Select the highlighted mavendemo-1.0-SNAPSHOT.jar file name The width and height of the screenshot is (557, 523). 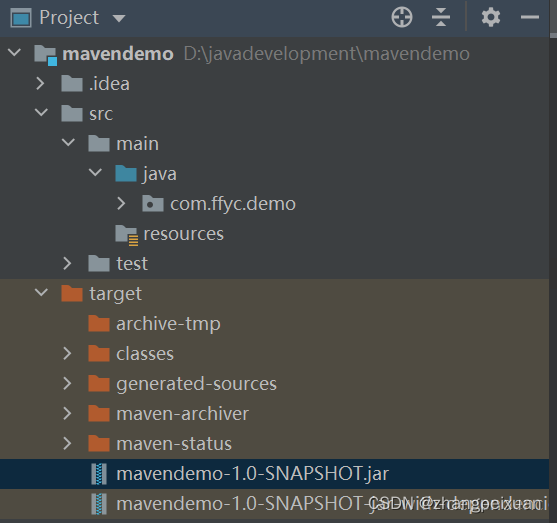253,474
